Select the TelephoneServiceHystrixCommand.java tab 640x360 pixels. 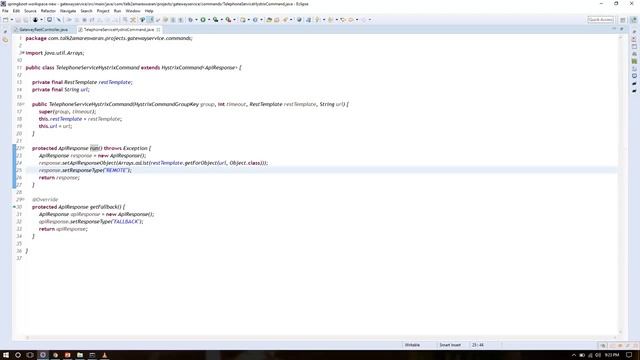119,30
